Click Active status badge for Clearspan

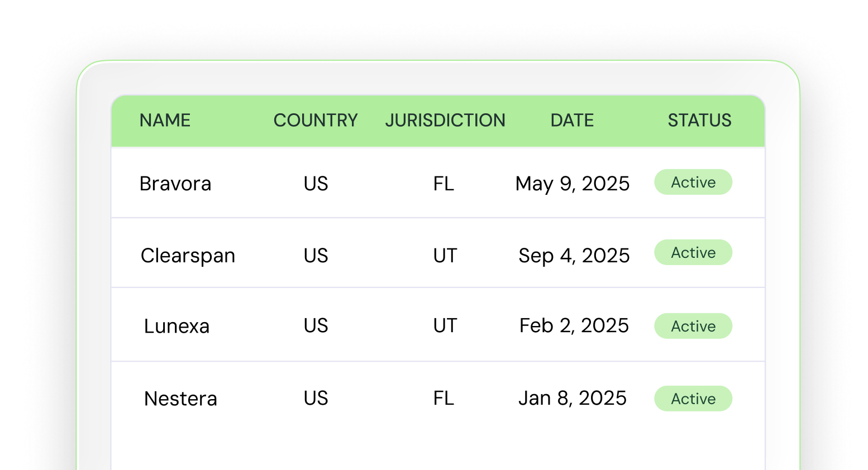pyautogui.click(x=693, y=253)
